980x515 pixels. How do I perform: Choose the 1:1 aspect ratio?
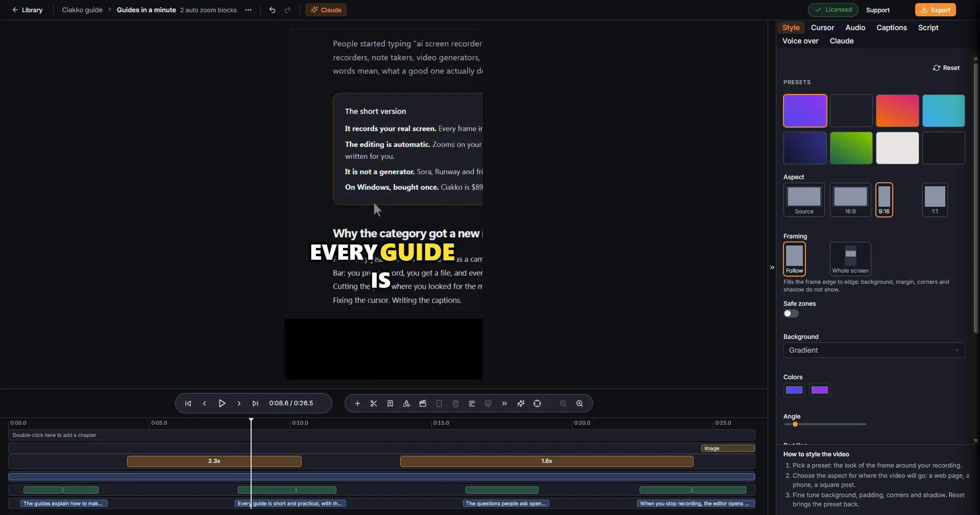click(935, 200)
